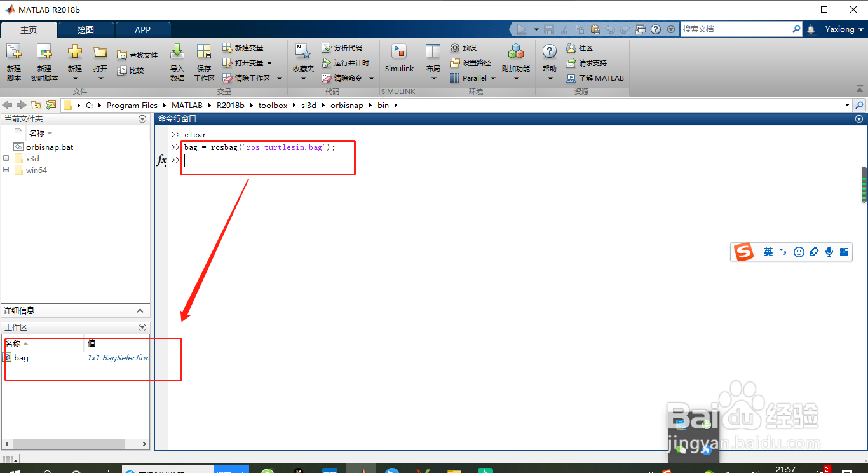Click the yellow-plus 新建 (New) icon
This screenshot has width=868, height=473.
click(75, 52)
